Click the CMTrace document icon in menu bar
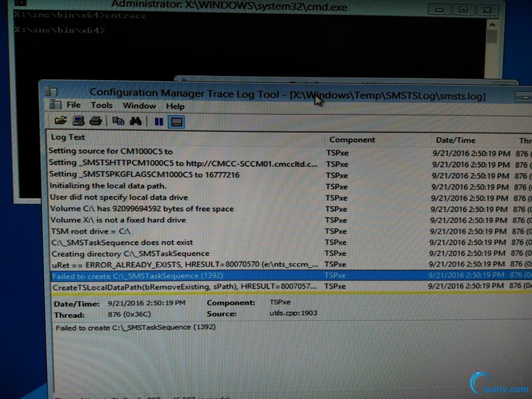532x399 pixels. pyautogui.click(x=55, y=104)
